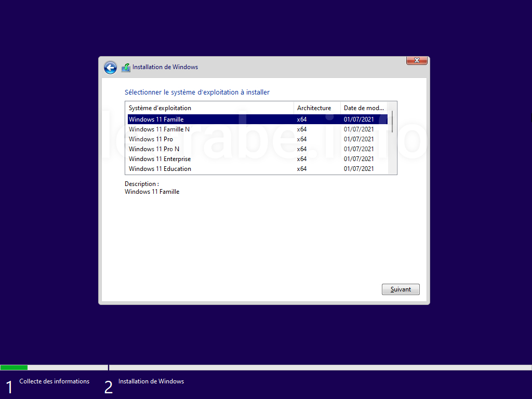The image size is (532, 399).
Task: Select the Windows 11 Famille edition
Action: pos(258,119)
